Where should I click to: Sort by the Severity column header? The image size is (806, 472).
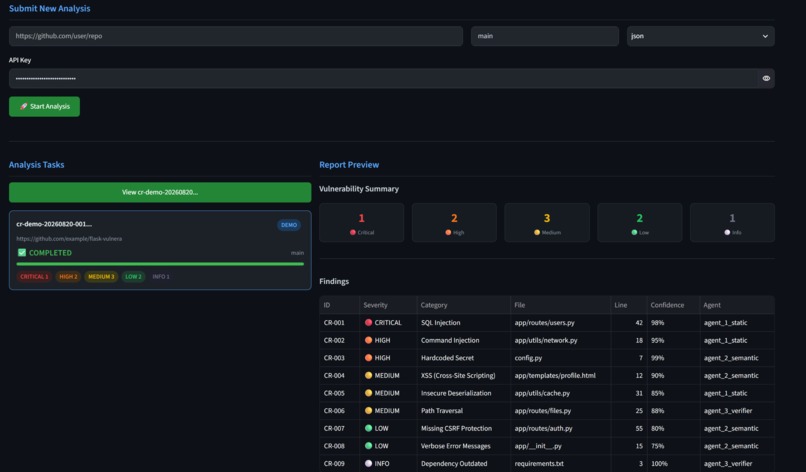(388, 305)
